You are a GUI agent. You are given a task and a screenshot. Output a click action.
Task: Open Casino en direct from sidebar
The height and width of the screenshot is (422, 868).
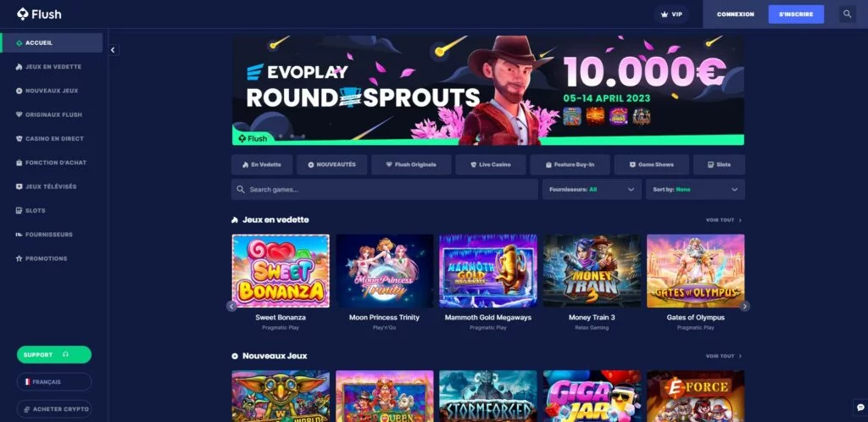click(x=52, y=138)
